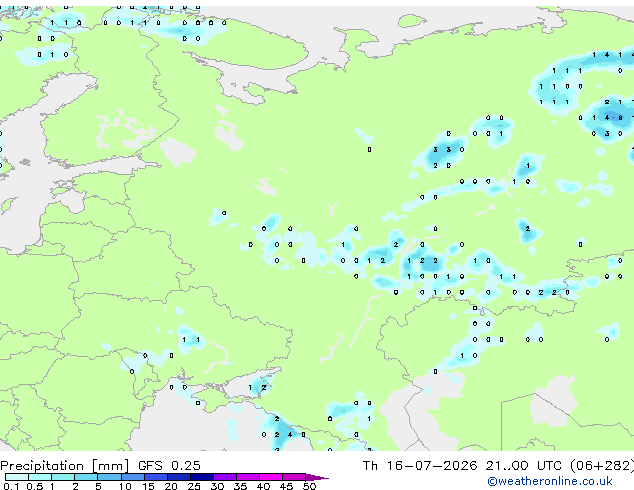Open the weatheronline.co.uk copyright link
The image size is (634, 490).
[550, 481]
